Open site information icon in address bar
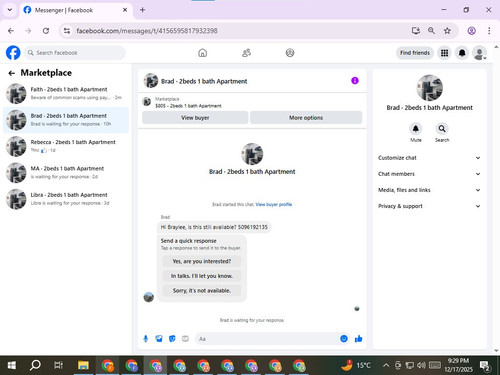This screenshot has width=500, height=375. pyautogui.click(x=67, y=31)
